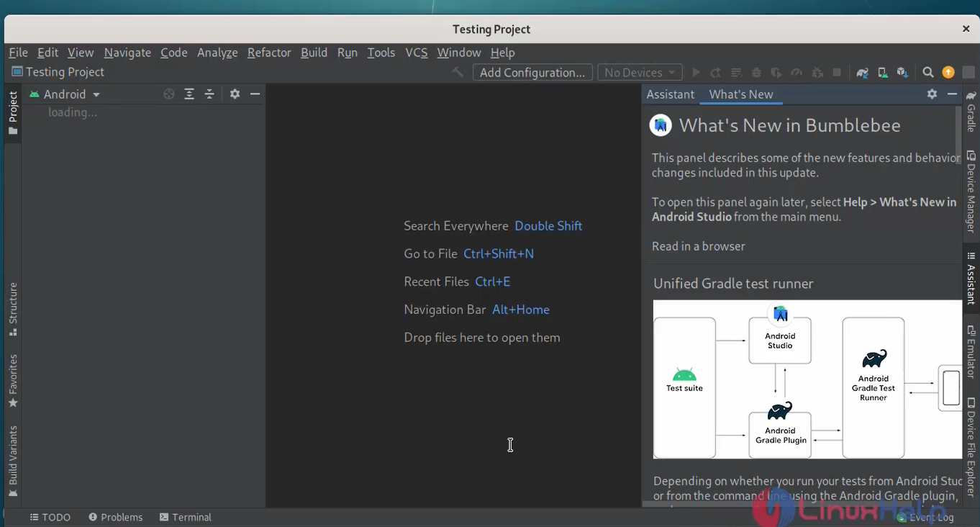Open the Device Manager toolbar icon
Screen dimensions: 980x527
pyautogui.click(x=882, y=73)
